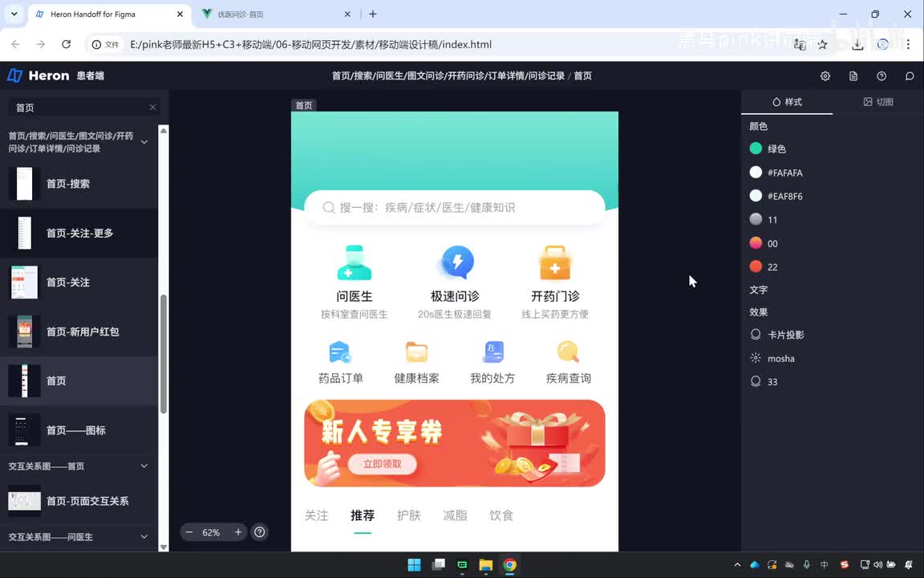The width and height of the screenshot is (924, 578).
Task: Open the translate page icon in address bar
Action: pyautogui.click(x=800, y=44)
